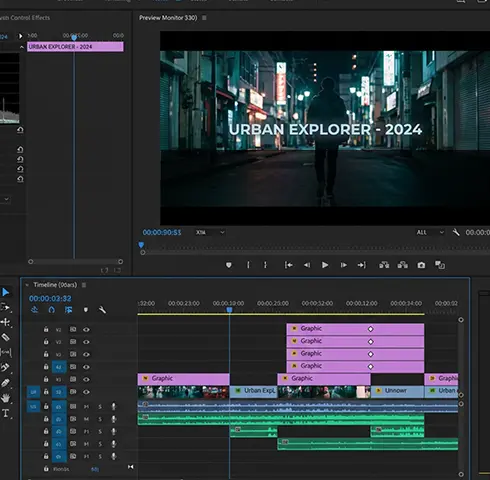Toggle sync lock on topmost video track
This screenshot has width=490, height=480.
tap(73, 329)
